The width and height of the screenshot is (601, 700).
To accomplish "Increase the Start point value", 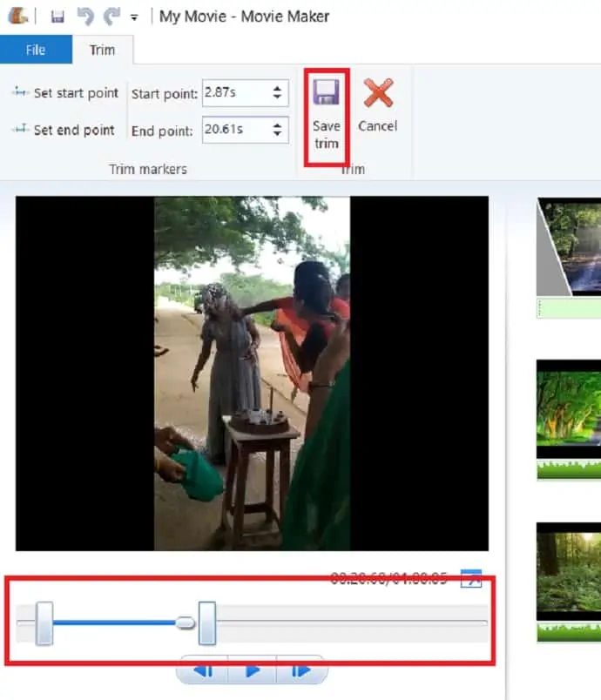I will 277,88.
